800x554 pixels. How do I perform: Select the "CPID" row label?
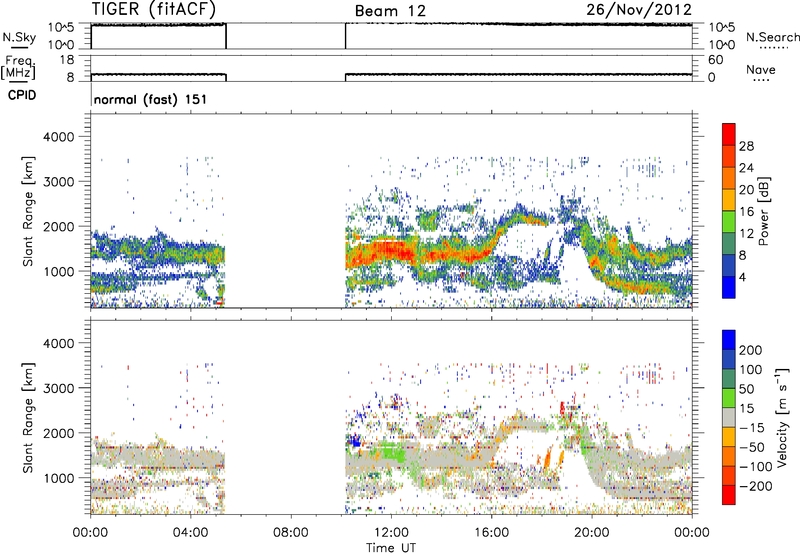coord(22,95)
